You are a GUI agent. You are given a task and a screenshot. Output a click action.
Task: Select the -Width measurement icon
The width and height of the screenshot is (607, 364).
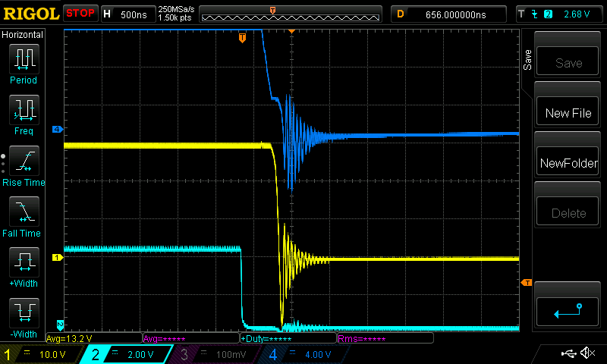24,314
